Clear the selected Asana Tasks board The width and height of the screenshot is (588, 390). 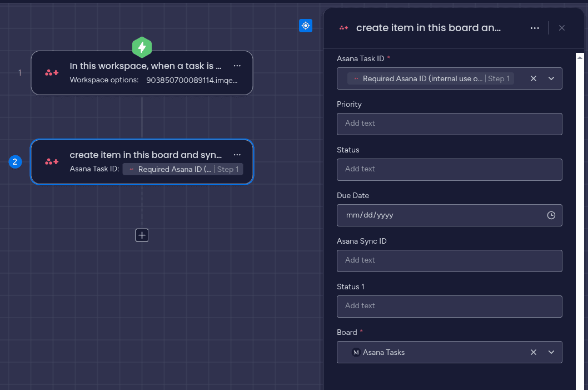pyautogui.click(x=533, y=352)
